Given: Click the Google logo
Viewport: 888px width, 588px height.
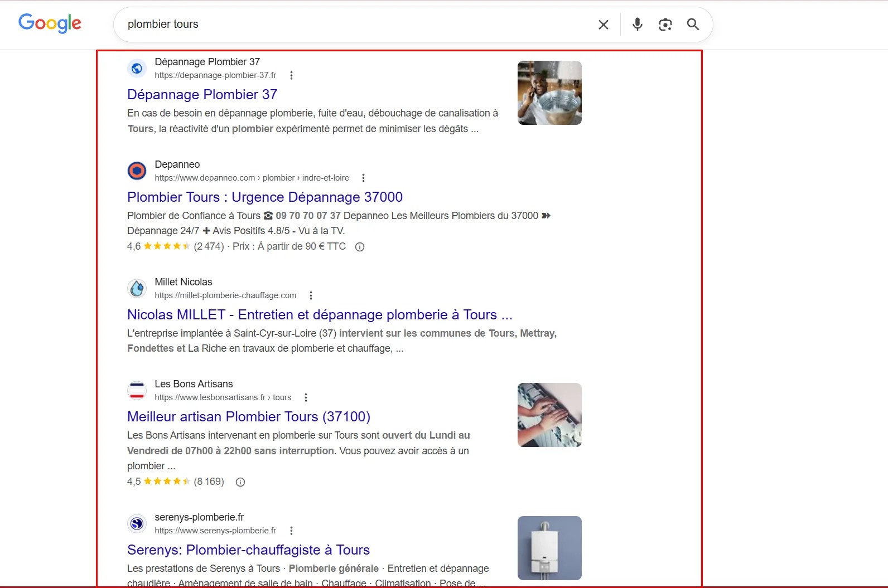Looking at the screenshot, I should [50, 23].
